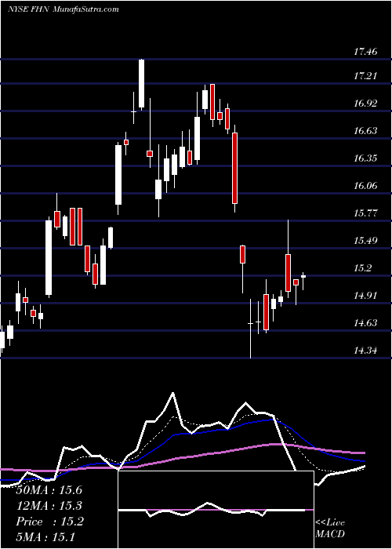
Task: Click the 15.2 price axis label
Action: tap(362, 268)
